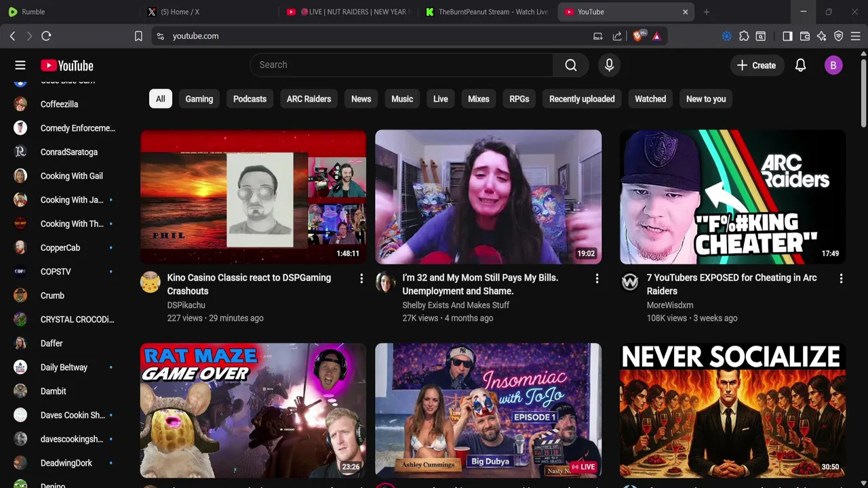Bookmark this page icon
This screenshot has height=488, width=868.
(x=138, y=36)
